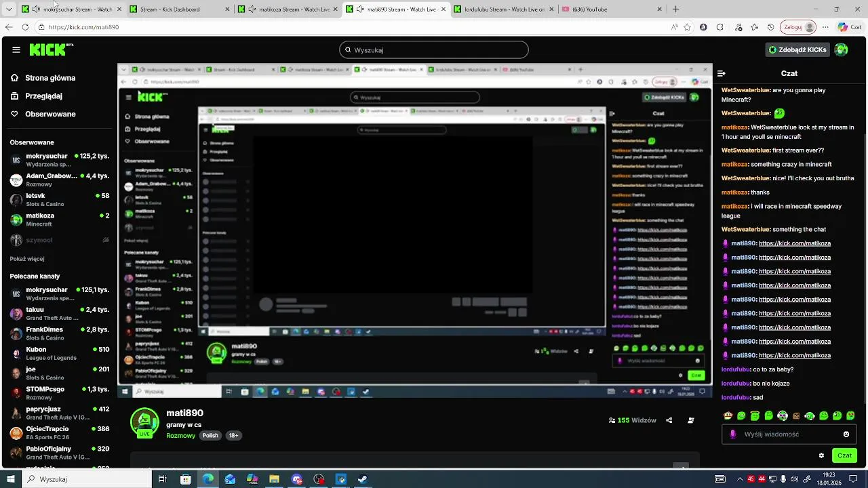868x488 pixels.
Task: Click Zaloguj profile button in Edge
Action: click(x=798, y=27)
